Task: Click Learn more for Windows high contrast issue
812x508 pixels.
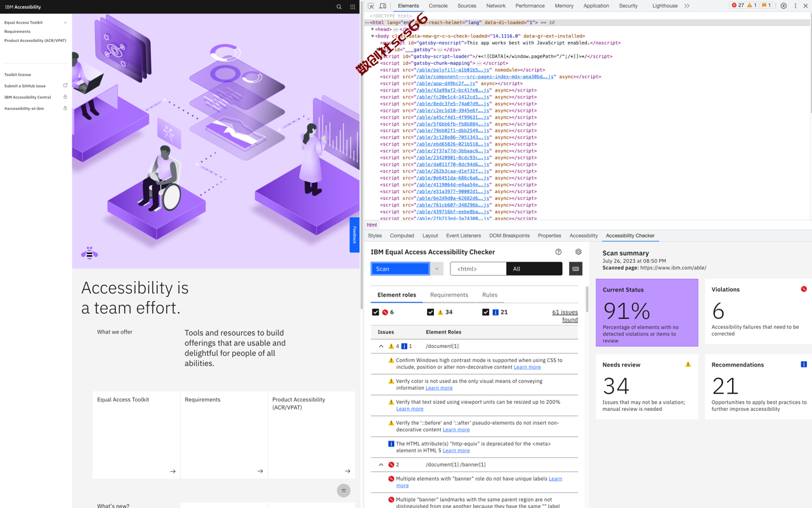Action: coord(527,367)
